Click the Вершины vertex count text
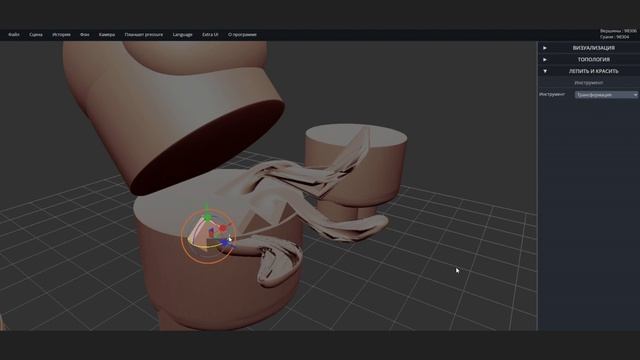 click(x=618, y=31)
